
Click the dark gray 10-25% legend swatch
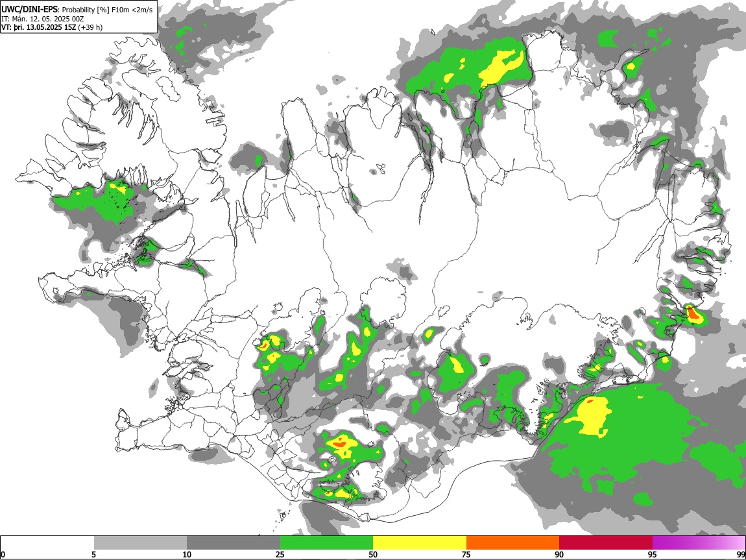[x=234, y=542]
